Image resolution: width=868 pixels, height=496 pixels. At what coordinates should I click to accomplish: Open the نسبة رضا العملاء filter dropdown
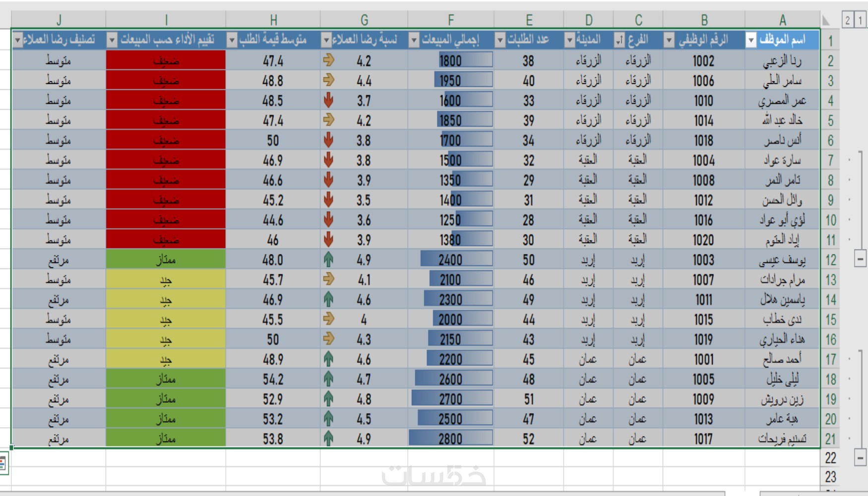pos(326,40)
